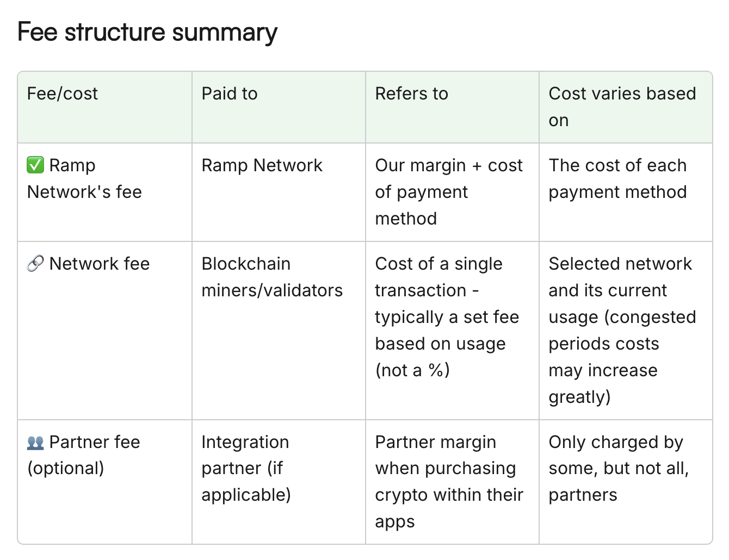Screen dimensions: 729x560
Task: Select the Fee structure summary heading
Action: 147,32
